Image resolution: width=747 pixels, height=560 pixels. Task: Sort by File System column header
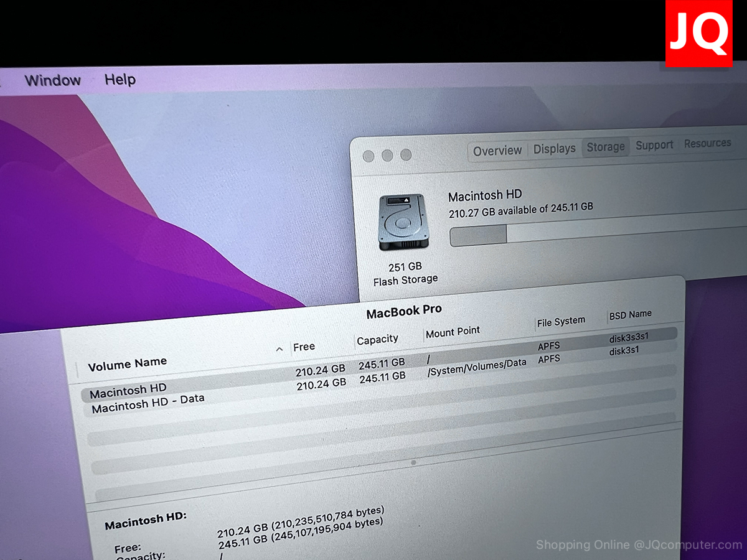(x=561, y=322)
